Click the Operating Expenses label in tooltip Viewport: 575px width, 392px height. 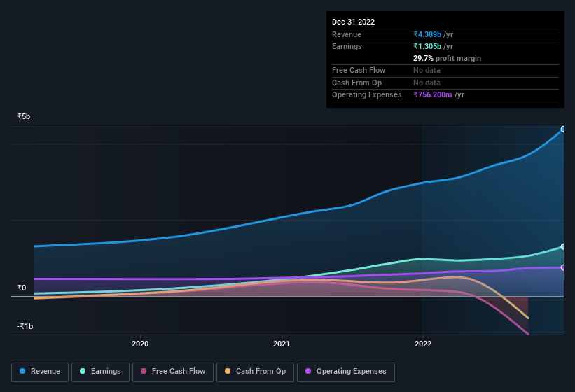coord(367,94)
